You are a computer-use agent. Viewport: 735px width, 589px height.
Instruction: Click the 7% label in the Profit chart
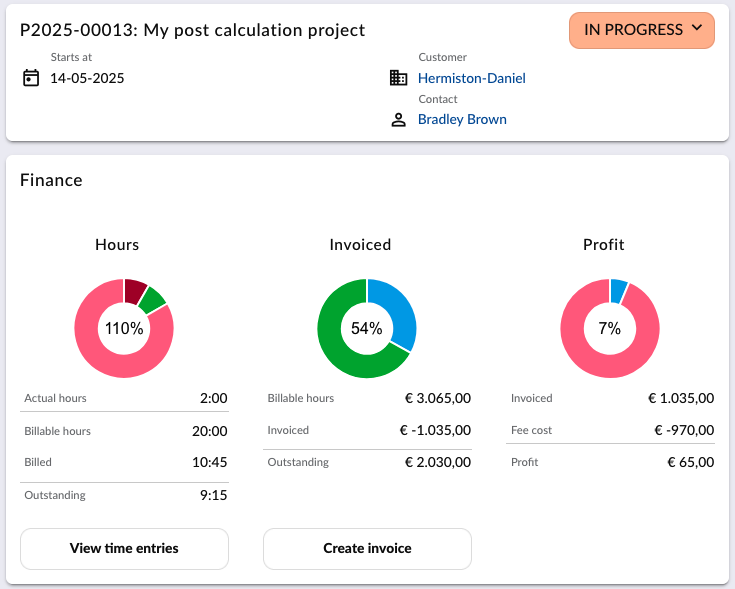click(x=609, y=328)
